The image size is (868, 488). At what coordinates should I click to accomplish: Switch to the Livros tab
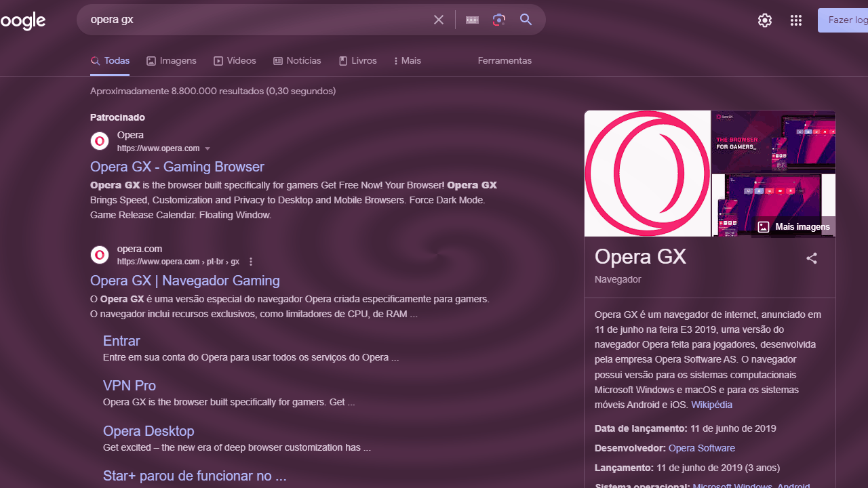[x=357, y=60]
